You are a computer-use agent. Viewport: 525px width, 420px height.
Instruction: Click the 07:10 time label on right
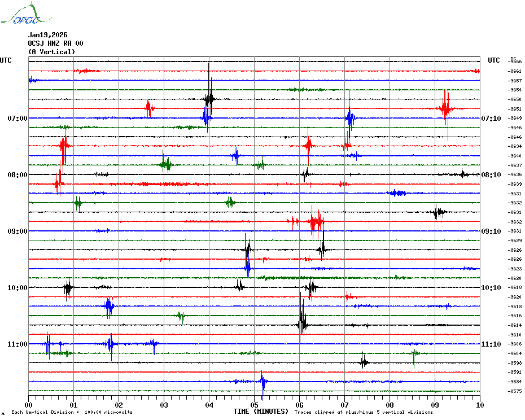click(x=491, y=119)
